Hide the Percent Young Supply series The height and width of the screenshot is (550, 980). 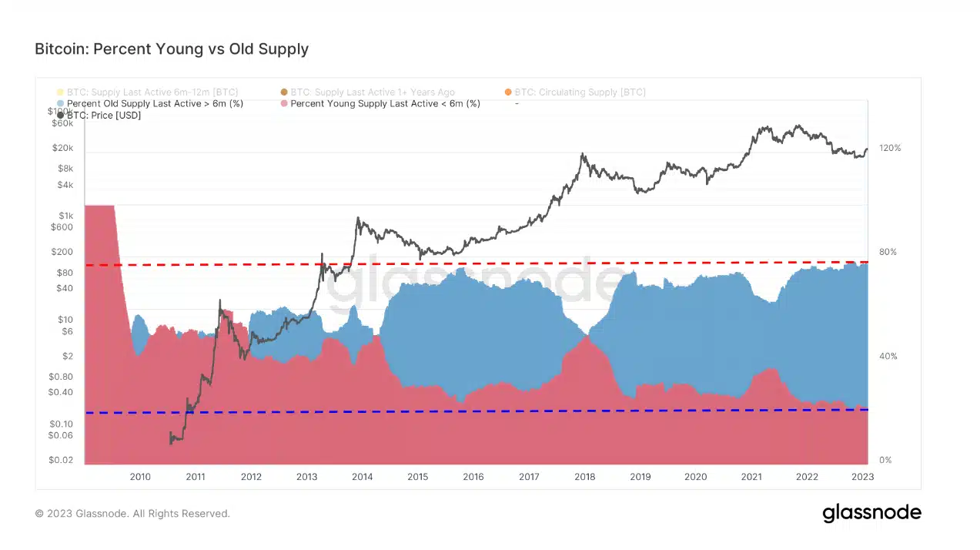(x=385, y=104)
